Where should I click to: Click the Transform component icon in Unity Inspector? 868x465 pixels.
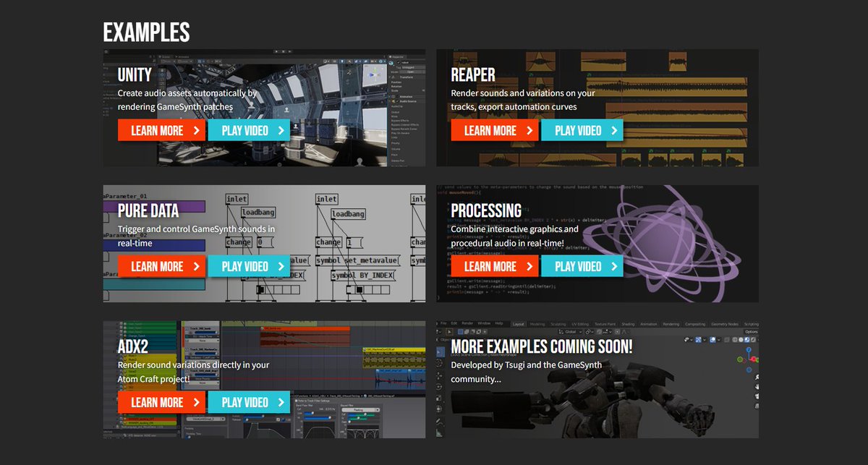tap(393, 77)
